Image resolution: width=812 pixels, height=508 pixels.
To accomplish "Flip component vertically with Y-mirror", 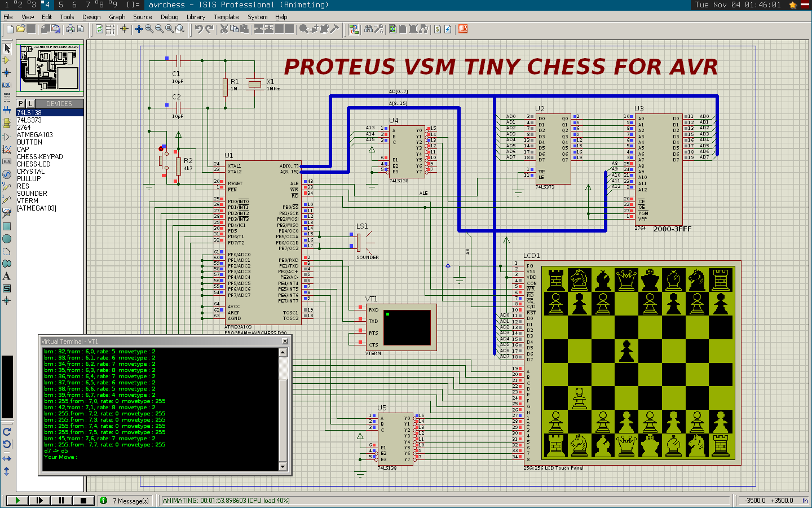I will (7, 471).
